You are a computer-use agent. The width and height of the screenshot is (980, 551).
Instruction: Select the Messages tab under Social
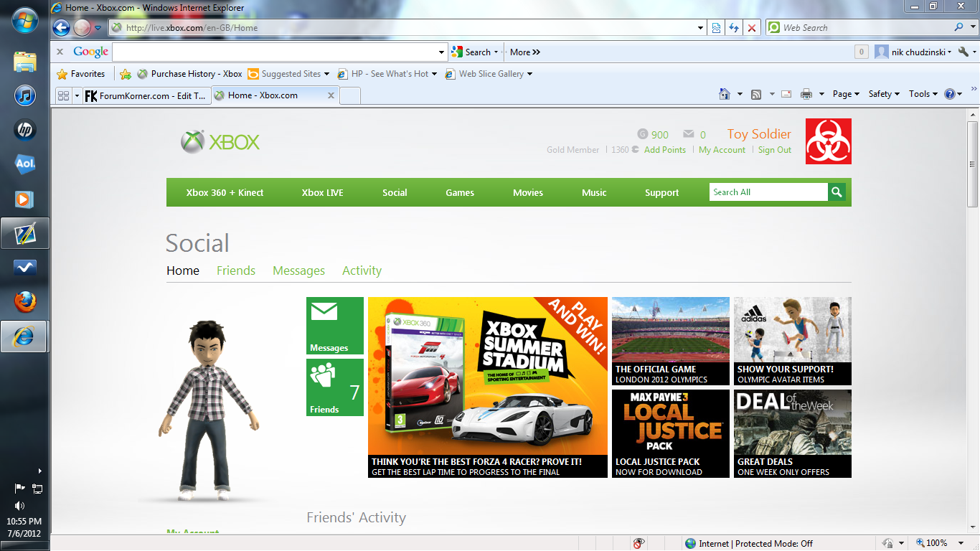pyautogui.click(x=298, y=270)
